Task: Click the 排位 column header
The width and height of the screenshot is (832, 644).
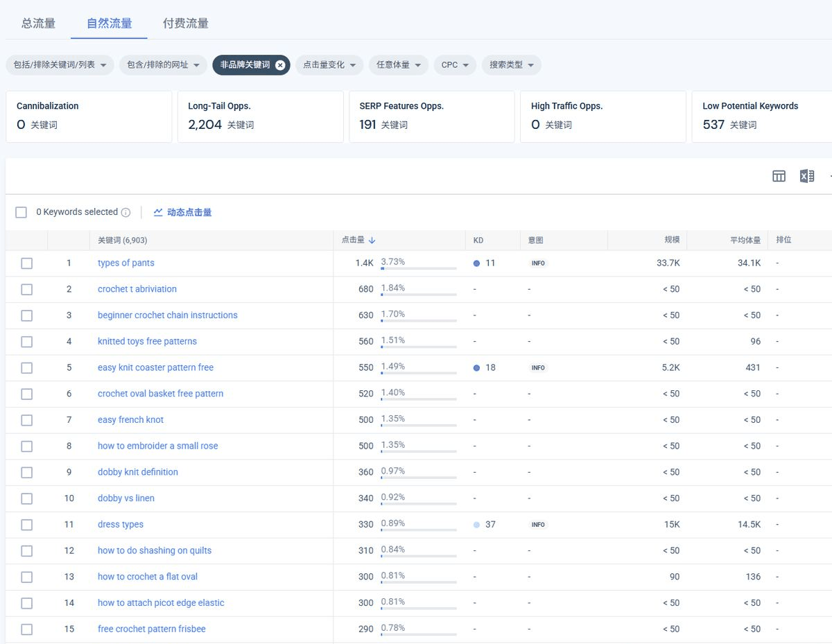Action: [x=783, y=241]
